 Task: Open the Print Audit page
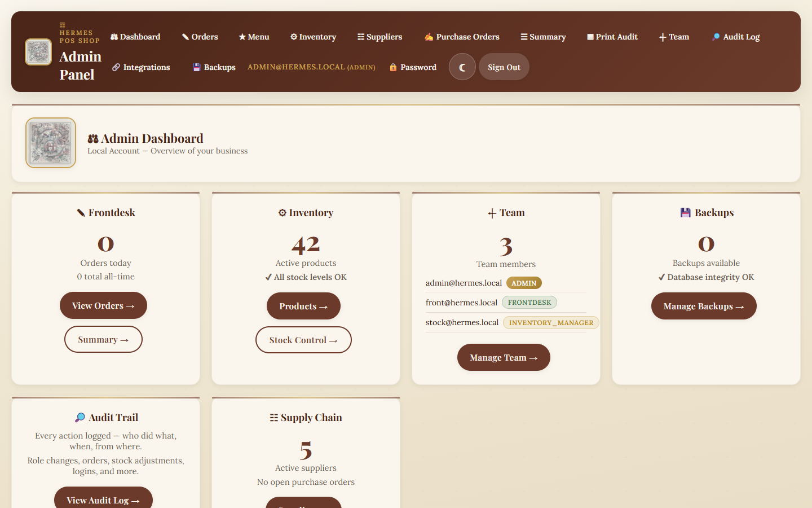pyautogui.click(x=612, y=37)
